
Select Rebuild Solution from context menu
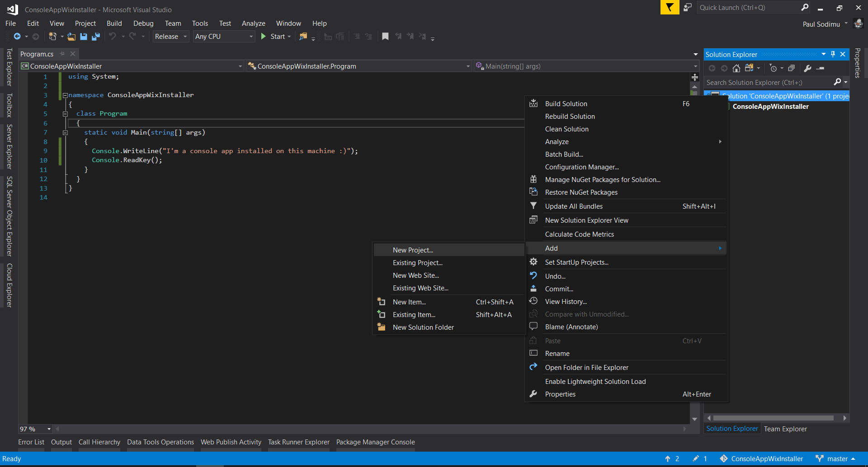tap(626, 117)
